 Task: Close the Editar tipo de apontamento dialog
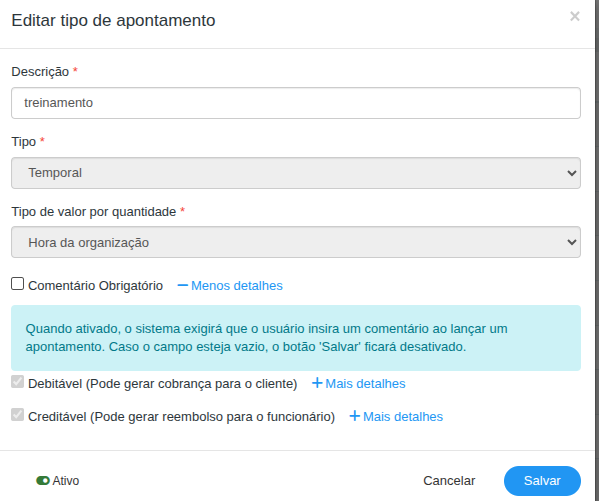point(575,16)
